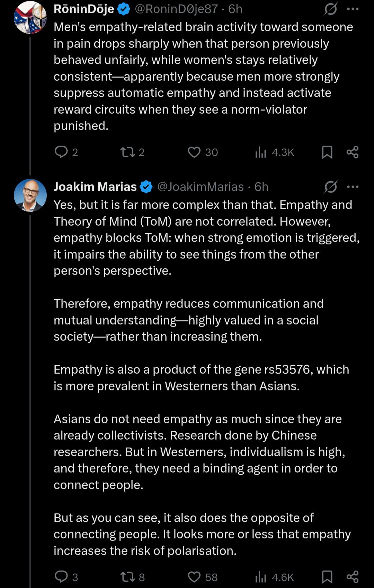The width and height of the screenshot is (374, 588).
Task: Open RōninDōje's profile picture
Action: [x=30, y=17]
